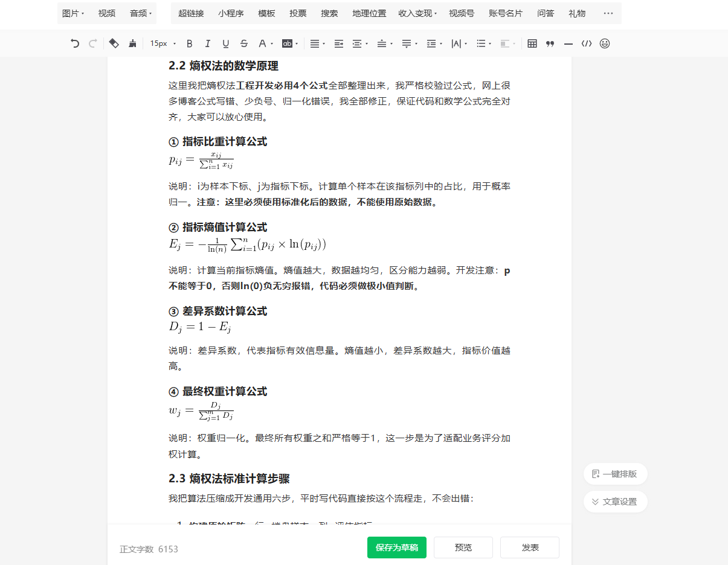
Task: Open the more options ellipsis menu
Action: (x=608, y=13)
